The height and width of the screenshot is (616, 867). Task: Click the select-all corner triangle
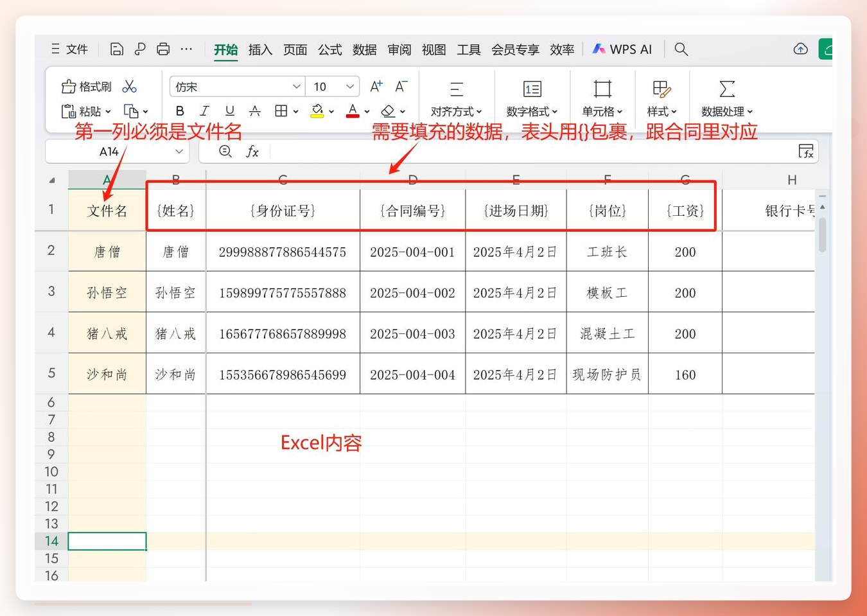(x=52, y=180)
